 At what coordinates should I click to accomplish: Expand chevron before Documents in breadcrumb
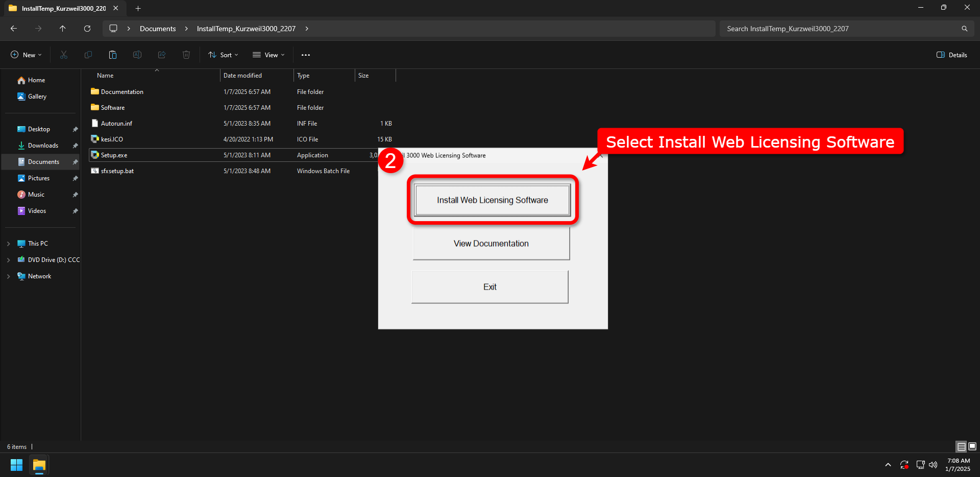click(x=129, y=29)
